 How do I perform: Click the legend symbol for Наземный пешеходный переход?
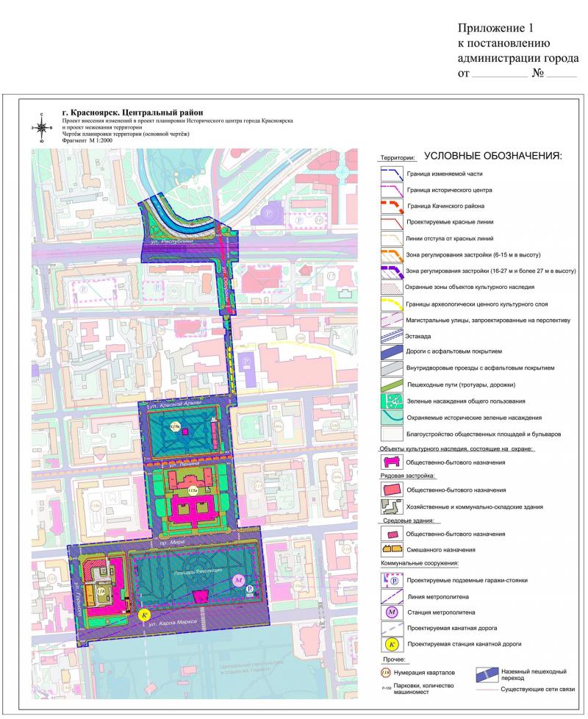tap(487, 675)
